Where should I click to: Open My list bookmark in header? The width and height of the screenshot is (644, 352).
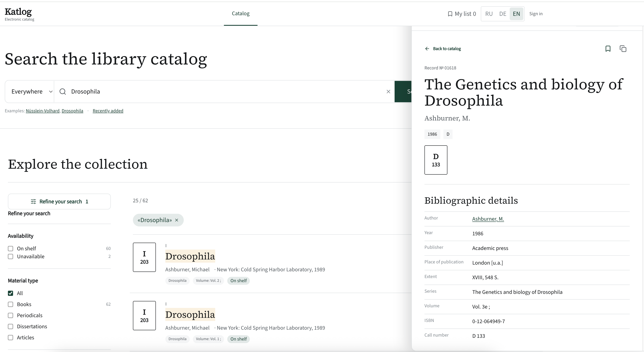[x=461, y=14]
